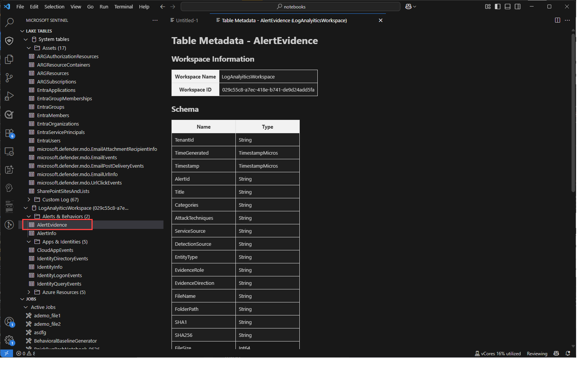Screen dimensions: 588x392
Task: Click split editor right icon
Action: click(x=557, y=20)
